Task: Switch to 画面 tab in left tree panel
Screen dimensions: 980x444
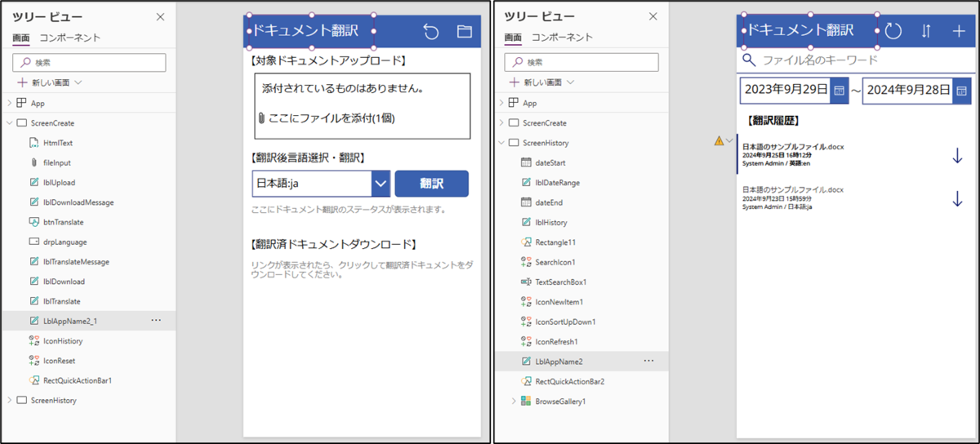Action: coord(21,38)
